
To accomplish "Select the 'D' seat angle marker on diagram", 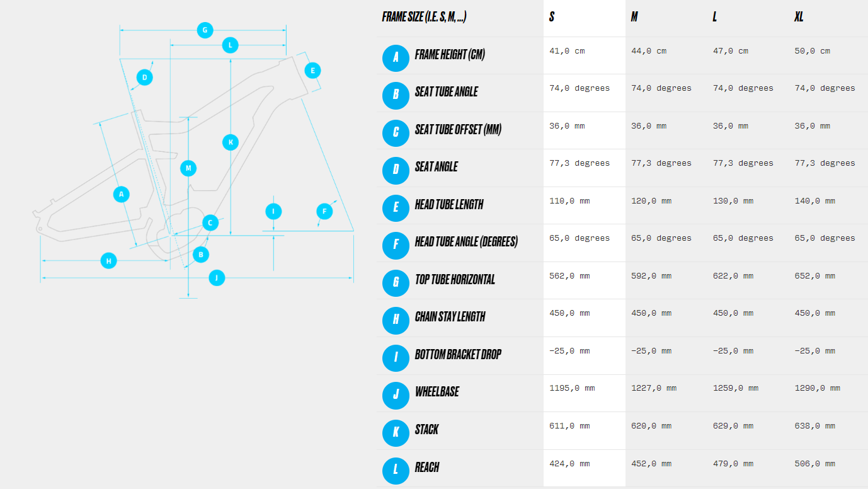I will [x=144, y=78].
